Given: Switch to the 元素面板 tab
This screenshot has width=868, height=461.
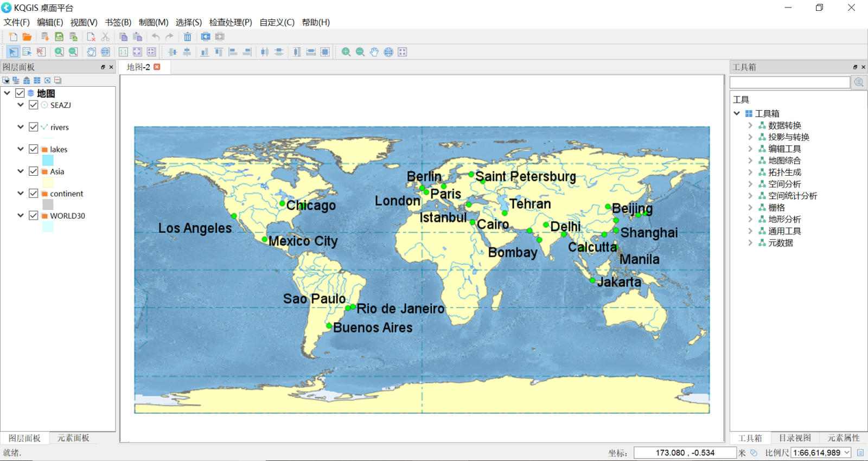Looking at the screenshot, I should coord(73,438).
